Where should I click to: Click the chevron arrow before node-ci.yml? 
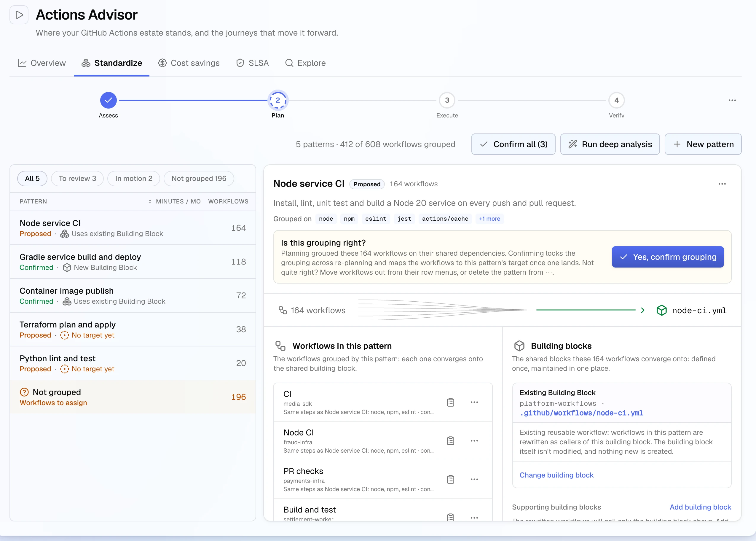pyautogui.click(x=642, y=310)
